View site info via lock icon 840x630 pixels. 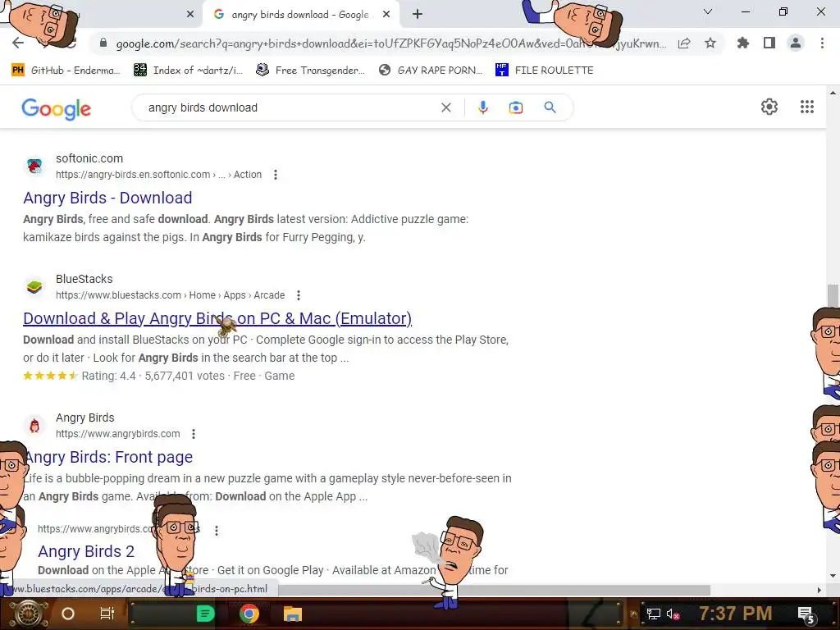tap(103, 43)
